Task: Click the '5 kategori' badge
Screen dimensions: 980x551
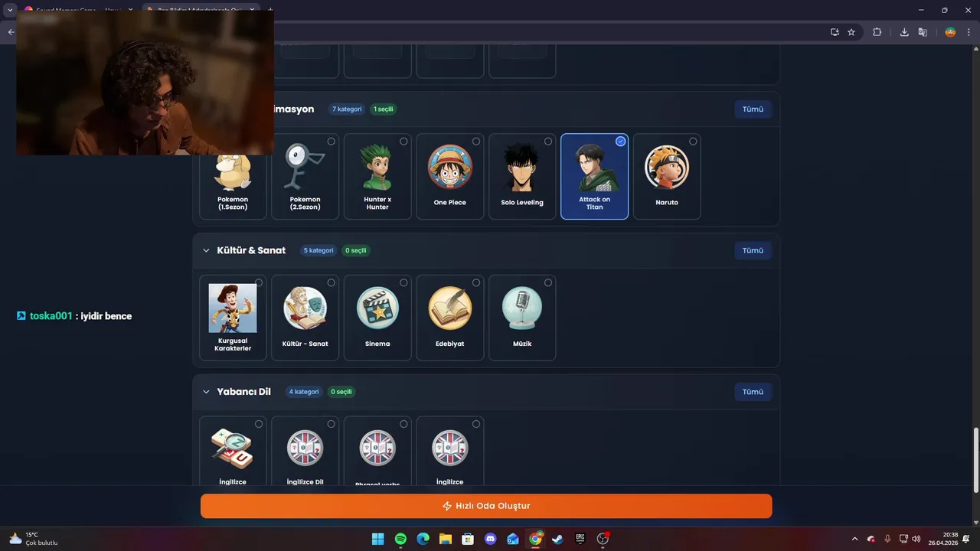Action: [318, 250]
